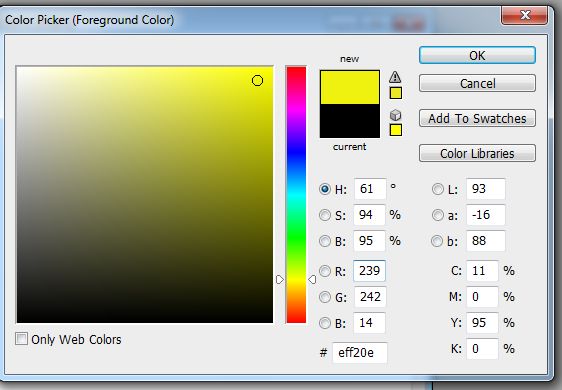Viewport: 562px width, 390px height.
Task: Click the G field showing 242
Action: [x=370, y=297]
